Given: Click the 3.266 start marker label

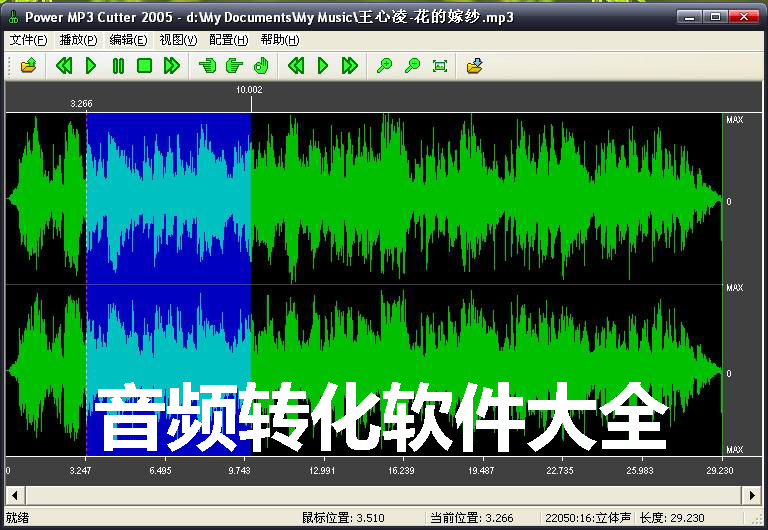Looking at the screenshot, I should tap(81, 103).
